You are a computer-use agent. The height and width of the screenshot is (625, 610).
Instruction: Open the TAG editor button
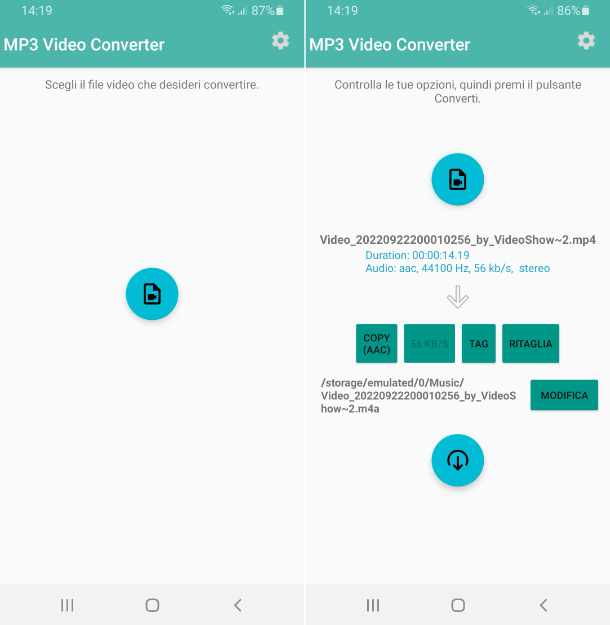(x=478, y=344)
